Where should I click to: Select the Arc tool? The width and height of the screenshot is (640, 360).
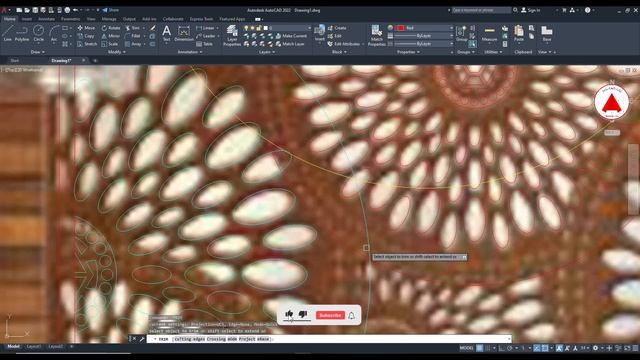[x=54, y=33]
